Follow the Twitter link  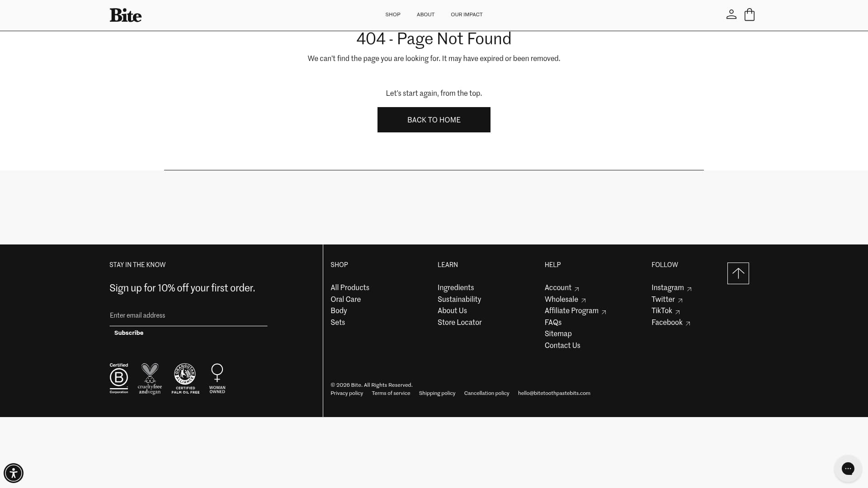coord(667,300)
